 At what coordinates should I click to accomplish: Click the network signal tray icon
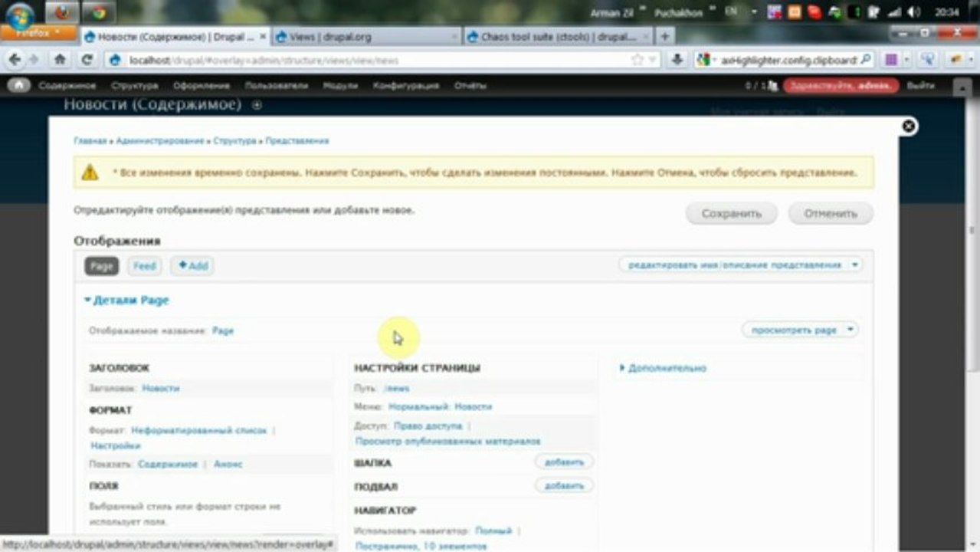(x=894, y=12)
